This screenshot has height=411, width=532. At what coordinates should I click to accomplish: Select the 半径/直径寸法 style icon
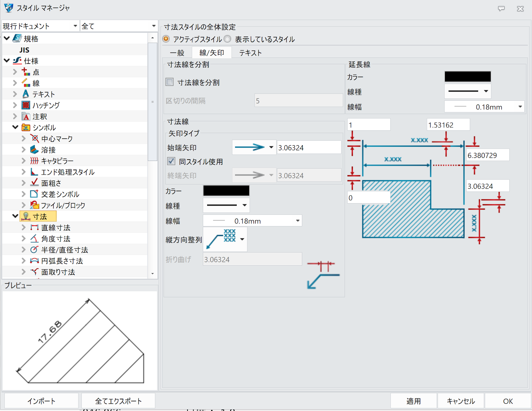coord(35,249)
